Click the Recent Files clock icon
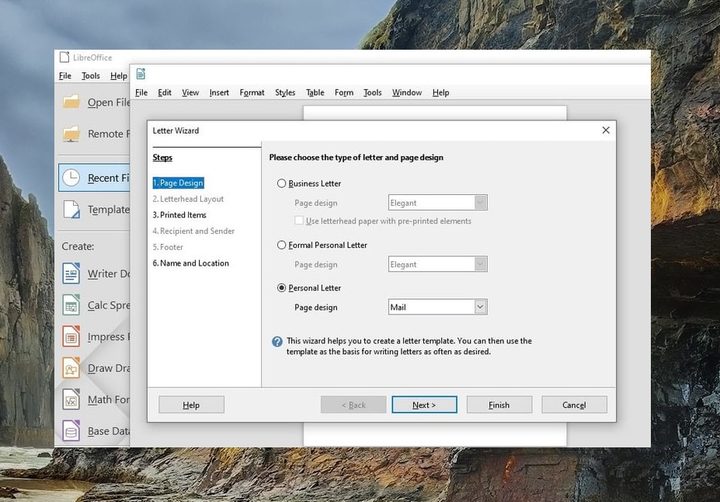The width and height of the screenshot is (720, 502). tap(71, 178)
